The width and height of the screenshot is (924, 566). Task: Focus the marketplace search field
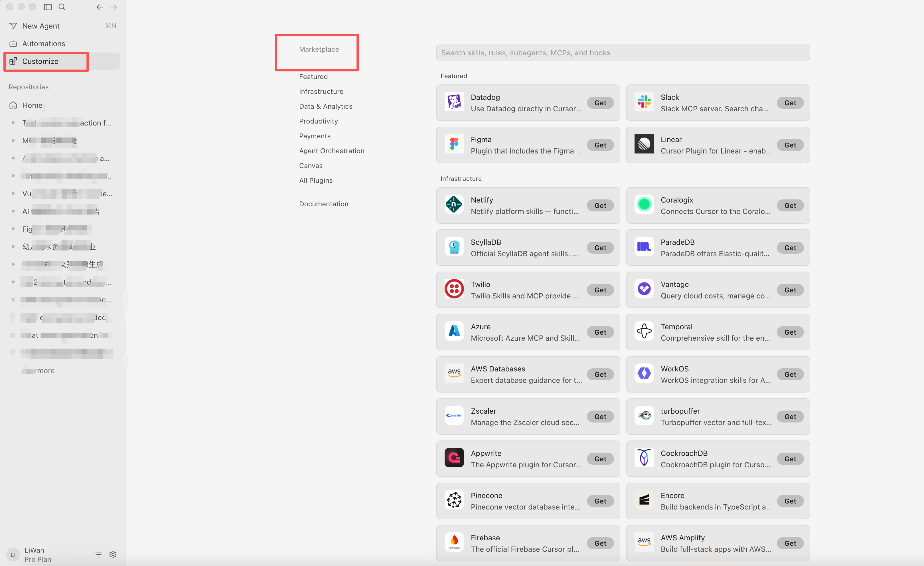tap(623, 52)
